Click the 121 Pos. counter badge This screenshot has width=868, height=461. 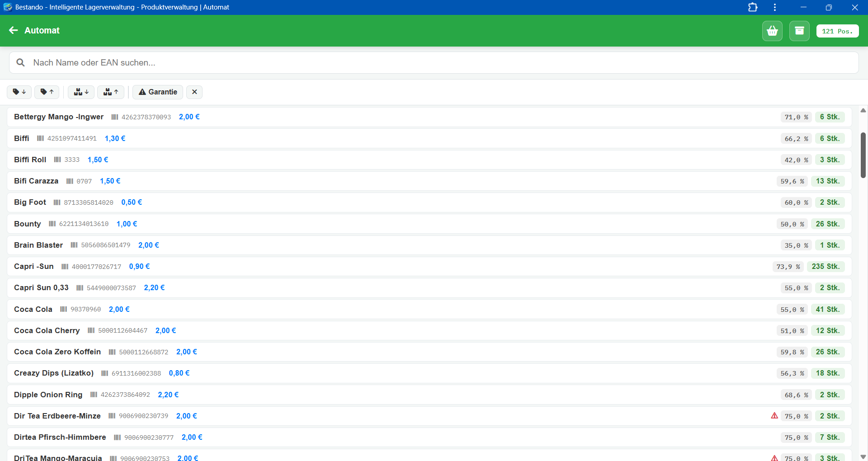click(837, 31)
